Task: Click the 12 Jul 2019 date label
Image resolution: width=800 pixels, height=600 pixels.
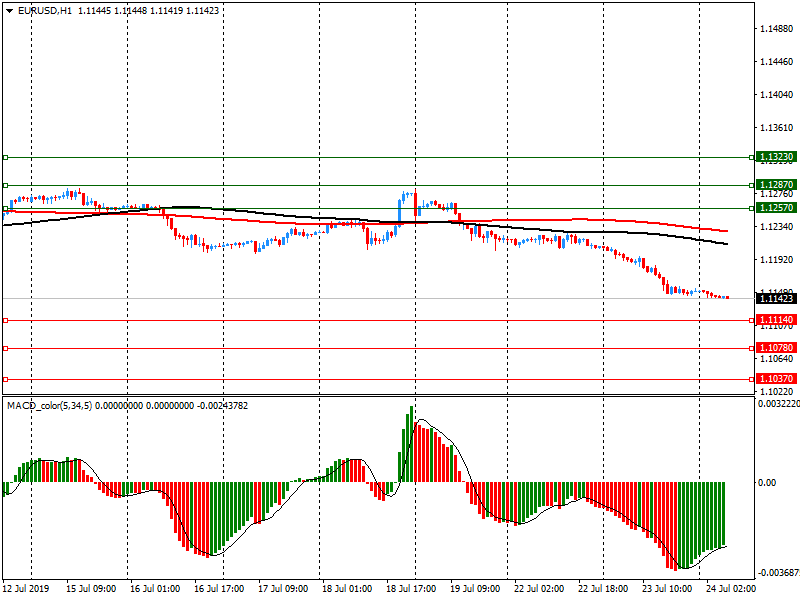Action: (26, 588)
